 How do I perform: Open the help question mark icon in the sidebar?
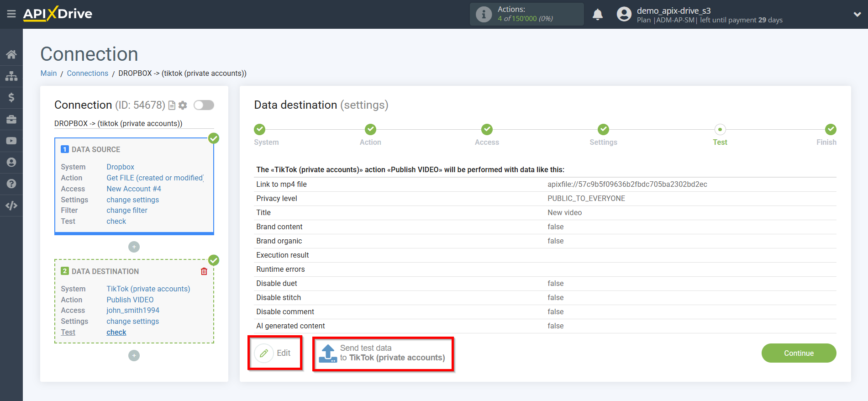tap(11, 184)
